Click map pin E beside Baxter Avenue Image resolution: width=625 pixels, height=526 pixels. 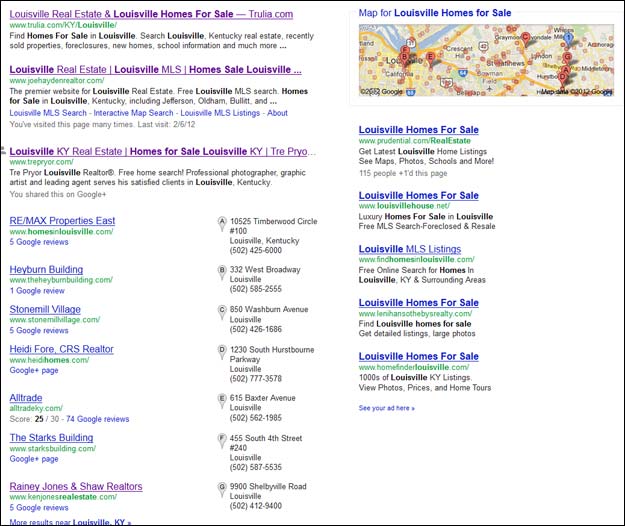click(222, 399)
